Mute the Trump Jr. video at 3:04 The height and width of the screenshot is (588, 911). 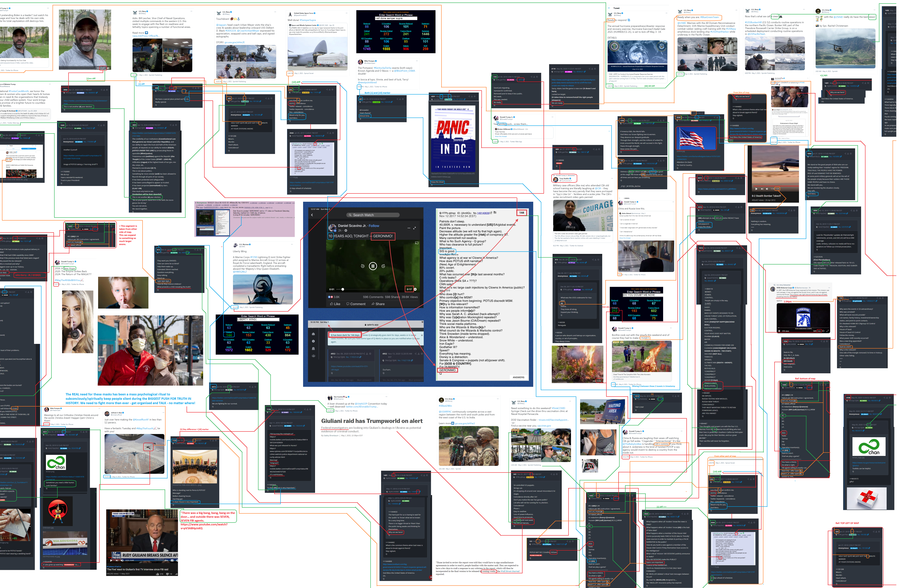[x=108, y=68]
